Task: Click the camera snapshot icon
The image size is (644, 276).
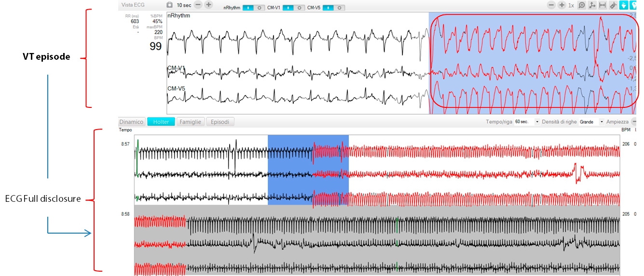Action: pyautogui.click(x=169, y=5)
